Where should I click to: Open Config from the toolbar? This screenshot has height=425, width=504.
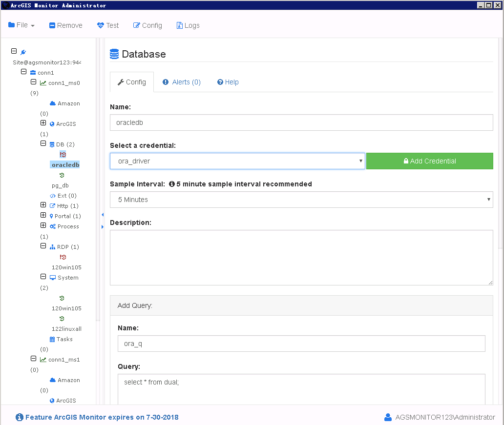[x=147, y=25]
